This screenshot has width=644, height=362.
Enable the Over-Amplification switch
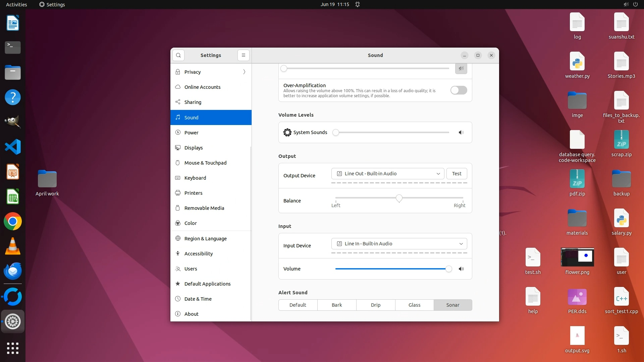[x=459, y=90]
